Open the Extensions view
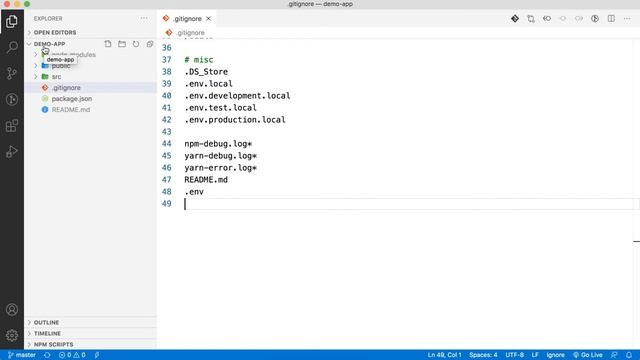This screenshot has width=640, height=360. [x=12, y=126]
